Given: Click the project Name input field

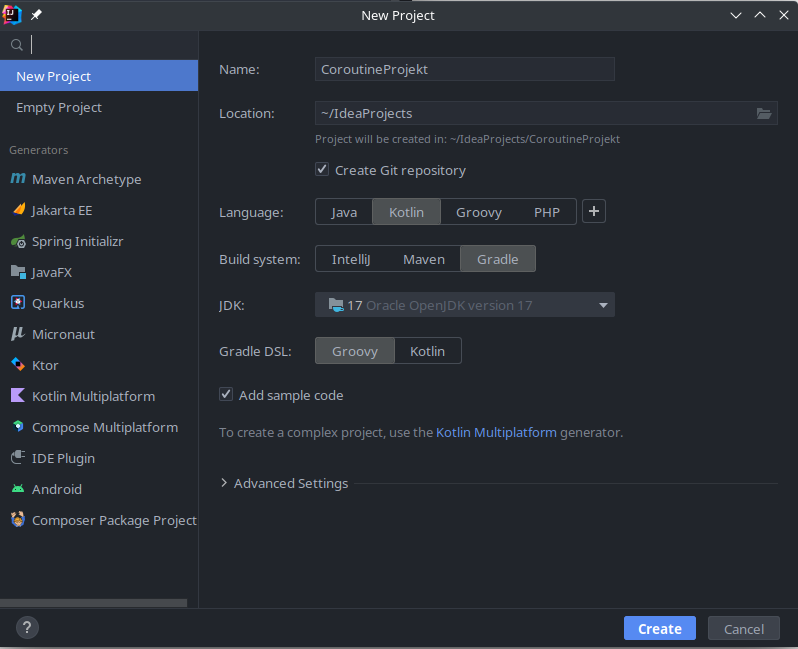Looking at the screenshot, I should (x=464, y=69).
